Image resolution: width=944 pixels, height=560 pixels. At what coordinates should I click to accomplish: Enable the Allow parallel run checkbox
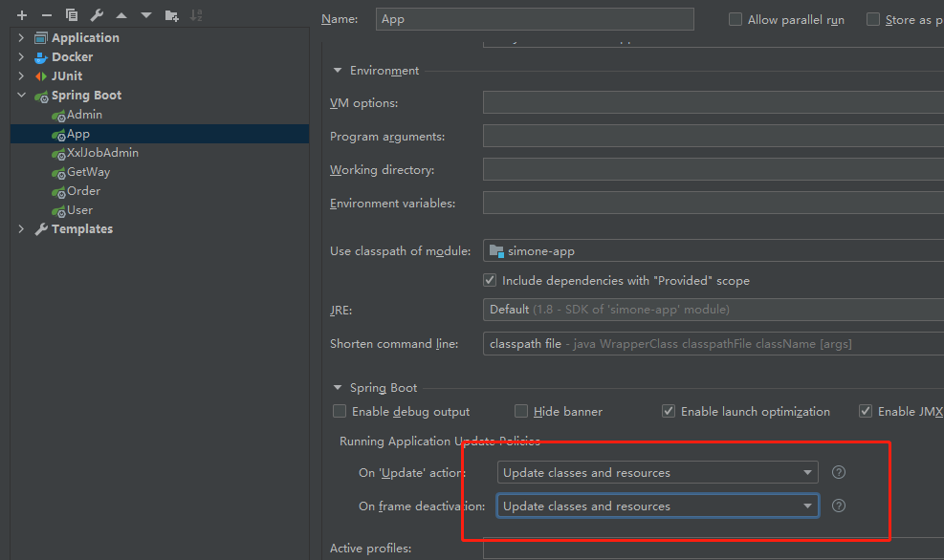pyautogui.click(x=735, y=19)
